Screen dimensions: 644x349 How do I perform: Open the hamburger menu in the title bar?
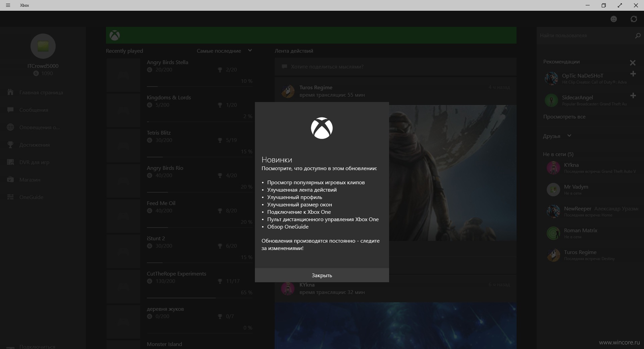coord(8,5)
